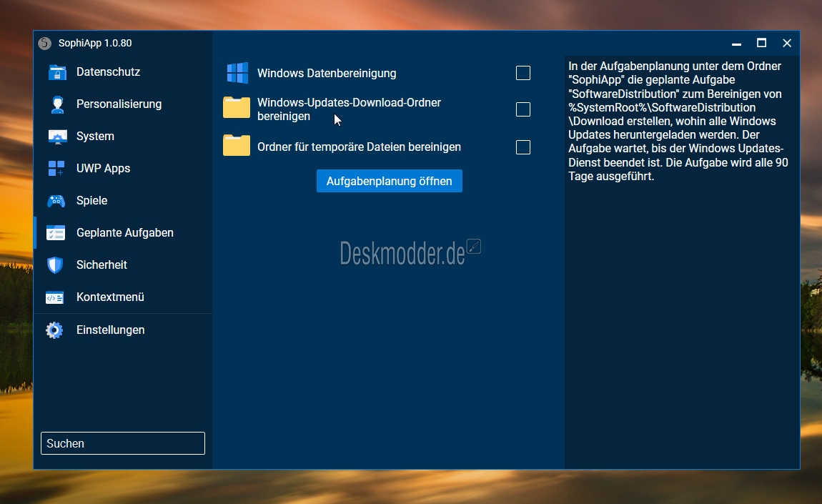Click the Datenschutz lock folder icon
The image size is (822, 504).
tap(57, 72)
